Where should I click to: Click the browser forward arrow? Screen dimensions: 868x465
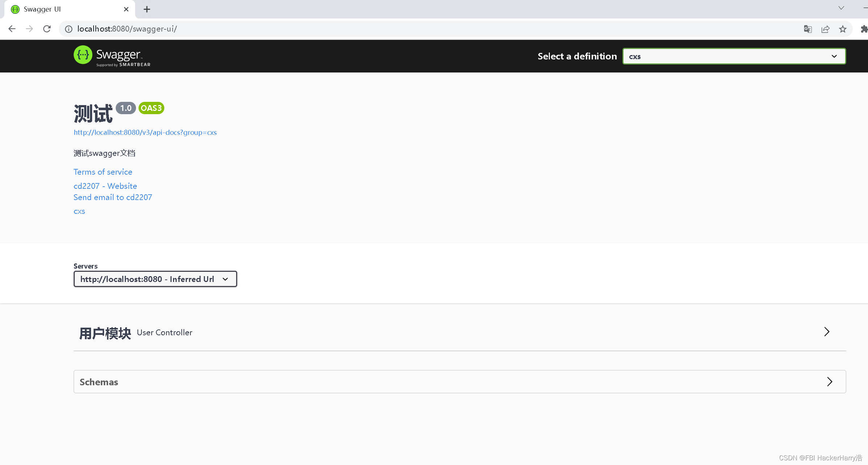click(x=29, y=29)
